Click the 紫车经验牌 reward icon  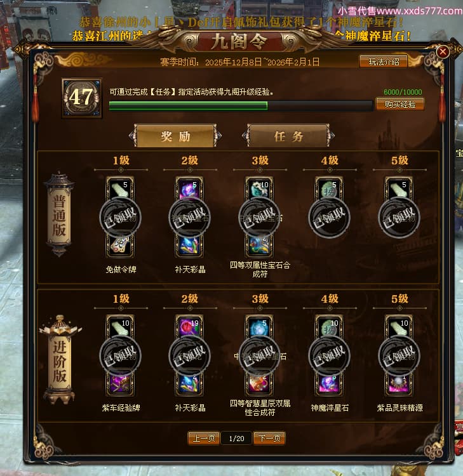coord(120,385)
